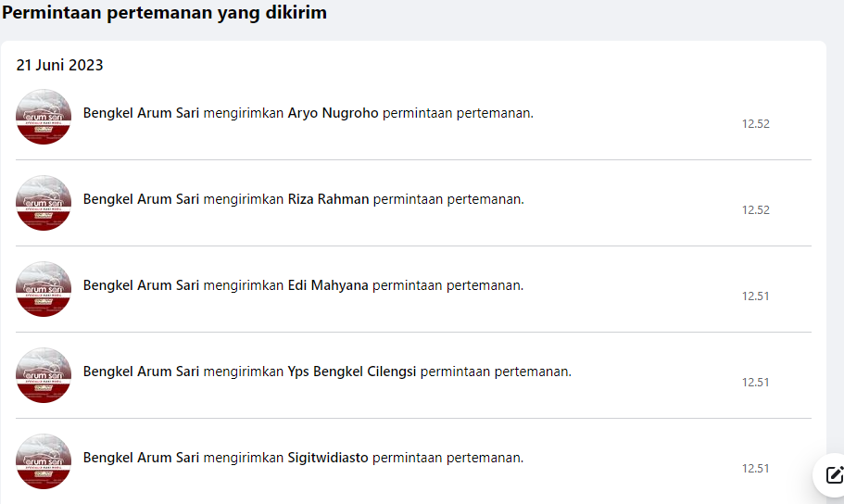Click the new message compose icon

click(x=832, y=474)
